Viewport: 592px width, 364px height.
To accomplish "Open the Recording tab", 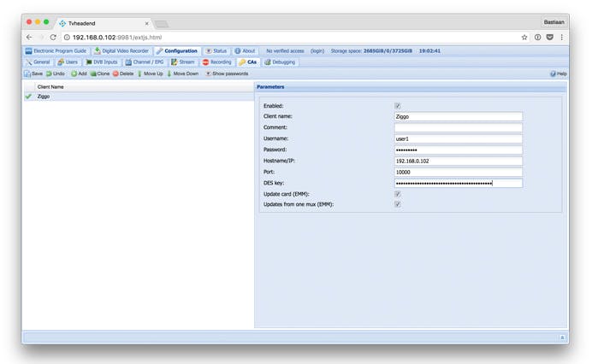I will point(216,62).
